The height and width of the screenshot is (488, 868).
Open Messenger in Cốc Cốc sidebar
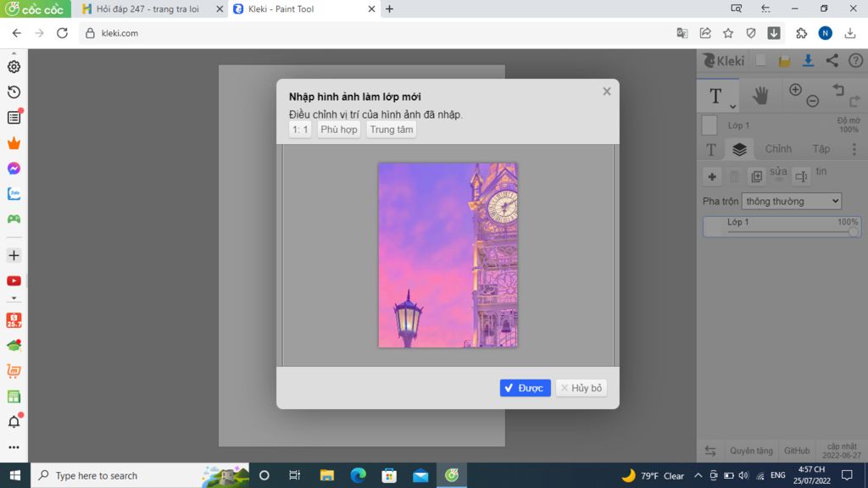14,169
